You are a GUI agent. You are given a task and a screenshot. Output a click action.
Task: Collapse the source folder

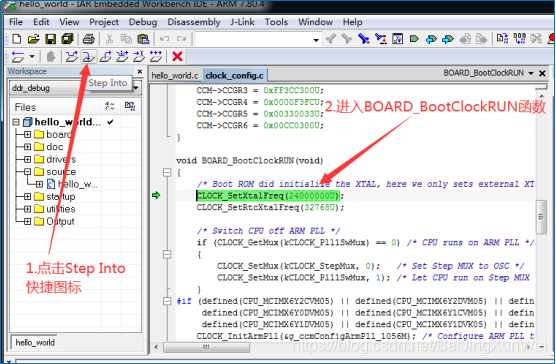pos(27,172)
